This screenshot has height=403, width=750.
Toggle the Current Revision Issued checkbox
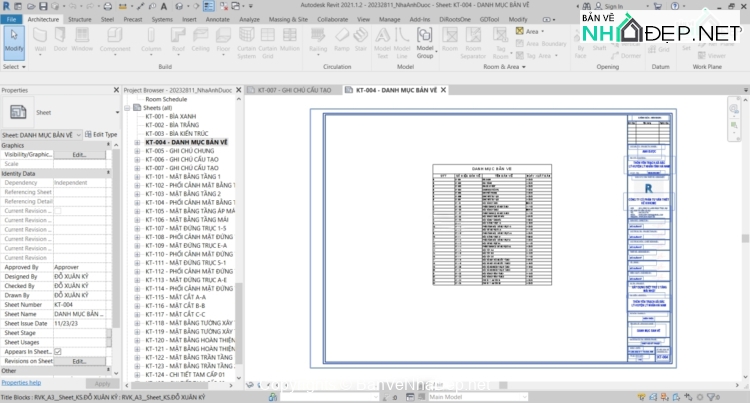[57, 211]
